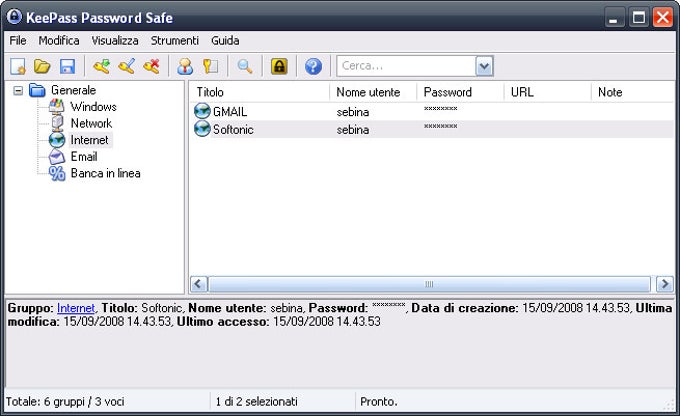Click the KeePass lock icon in title bar

coord(14,16)
